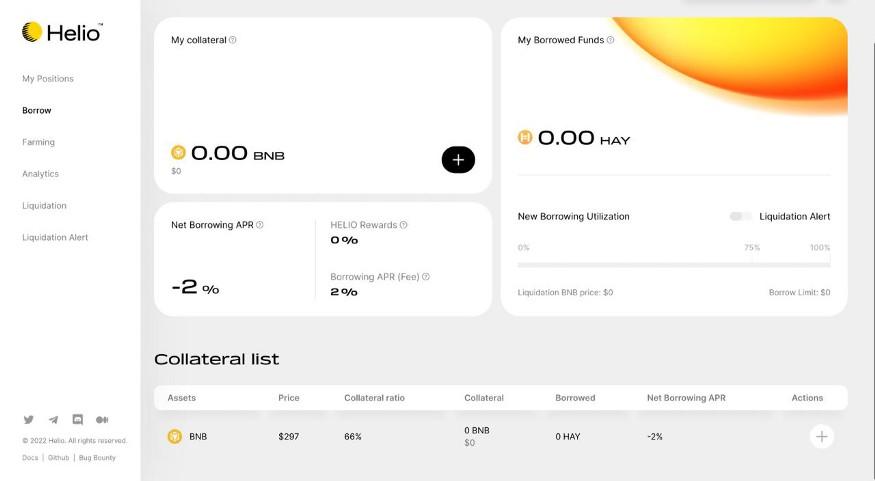Open the Bug Bounty link
The width and height of the screenshot is (875, 481).
click(x=97, y=458)
